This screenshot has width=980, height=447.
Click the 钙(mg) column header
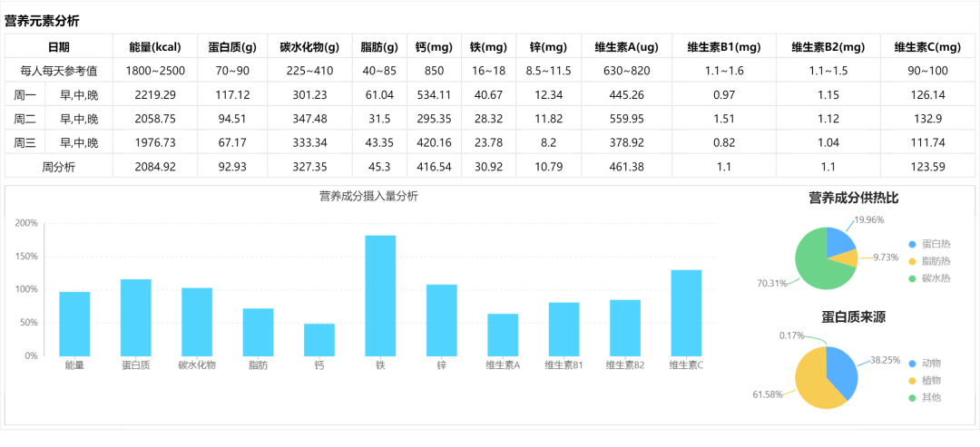(x=434, y=46)
